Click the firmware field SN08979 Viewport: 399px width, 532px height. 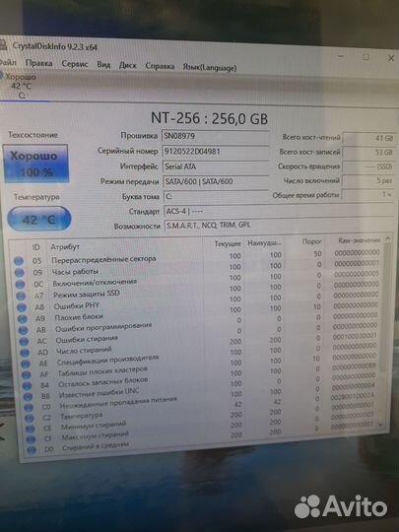tap(215, 136)
